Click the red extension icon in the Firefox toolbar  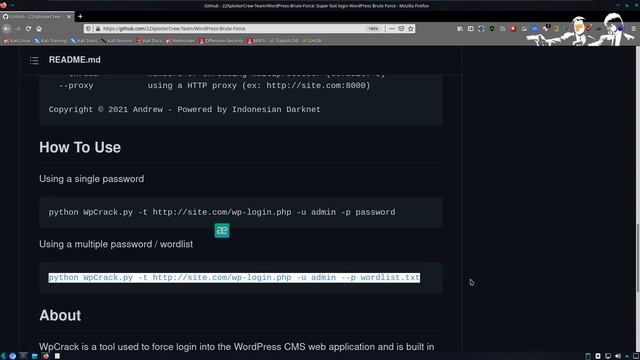(513, 29)
